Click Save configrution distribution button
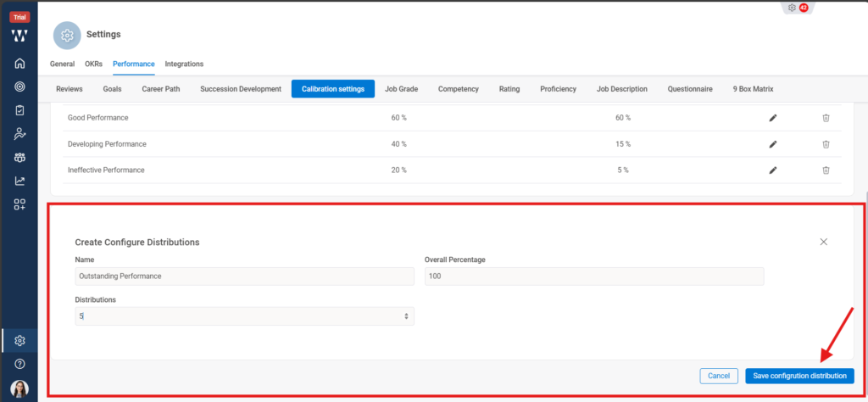Viewport: 868px width, 402px height. click(799, 376)
